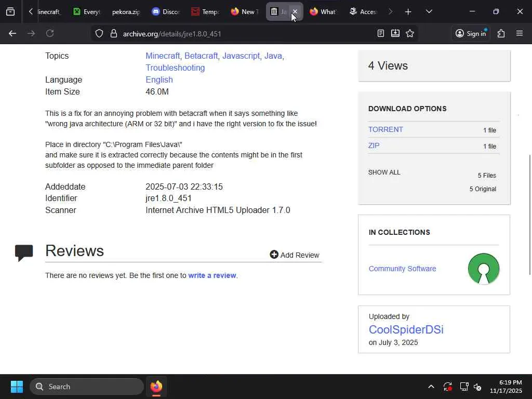Screen dimensions: 532x399
Task: Open the Troubleshooting topic link
Action: (175, 68)
